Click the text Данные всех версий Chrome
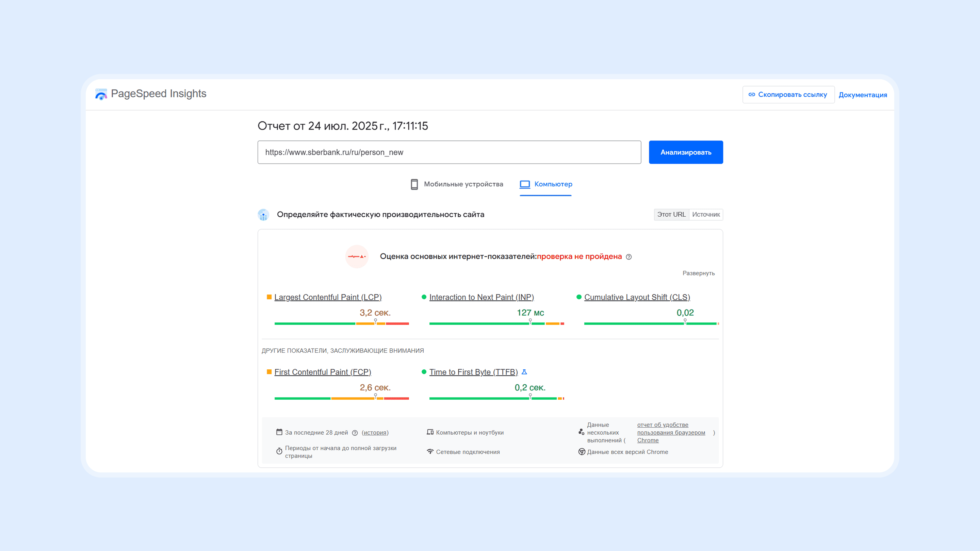 628,452
